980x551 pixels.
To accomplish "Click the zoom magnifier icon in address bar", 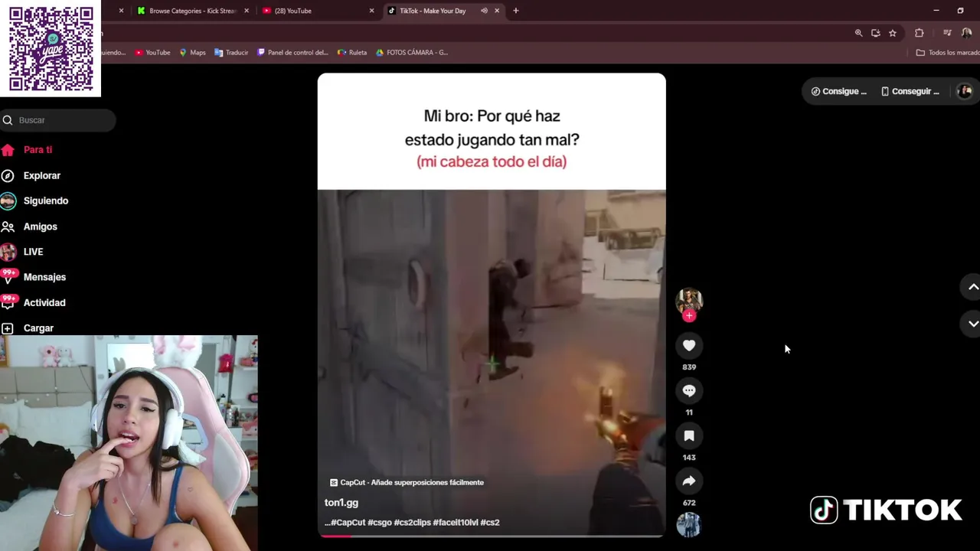I will (x=858, y=33).
